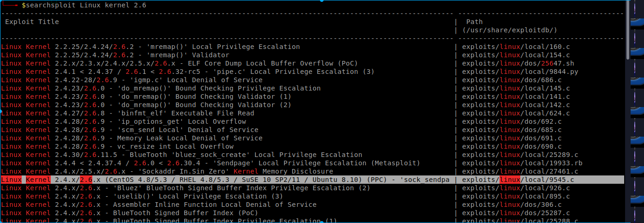Select the path exploits/linux/local/926.c
Image resolution: width=644 pixels, height=223 pixels.
click(516, 188)
